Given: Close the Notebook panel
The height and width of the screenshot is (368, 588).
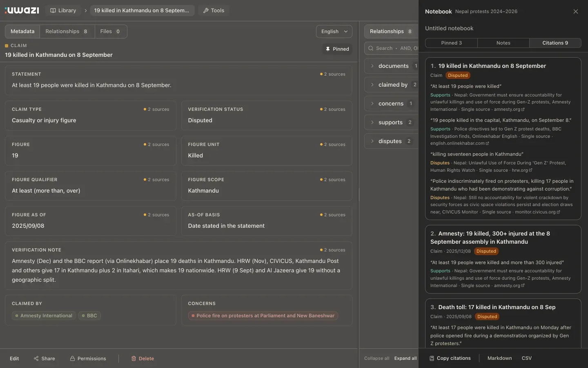Looking at the screenshot, I should pos(576,11).
